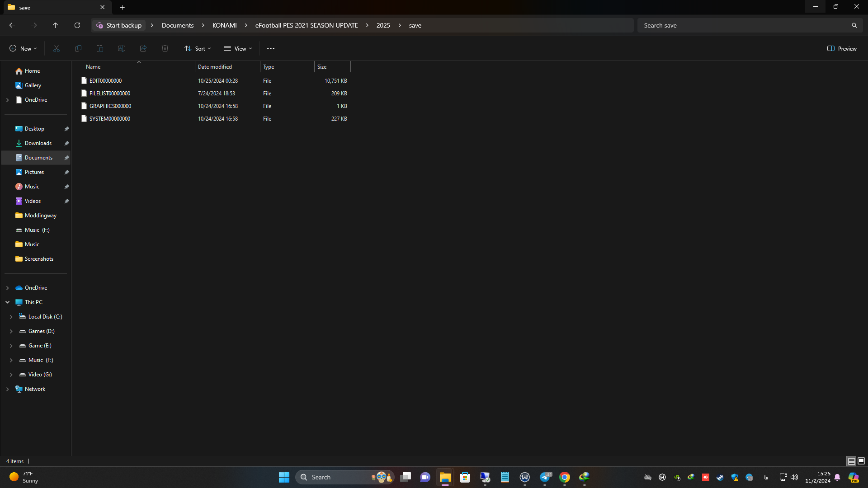Open the See more ellipsis menu

click(x=270, y=48)
